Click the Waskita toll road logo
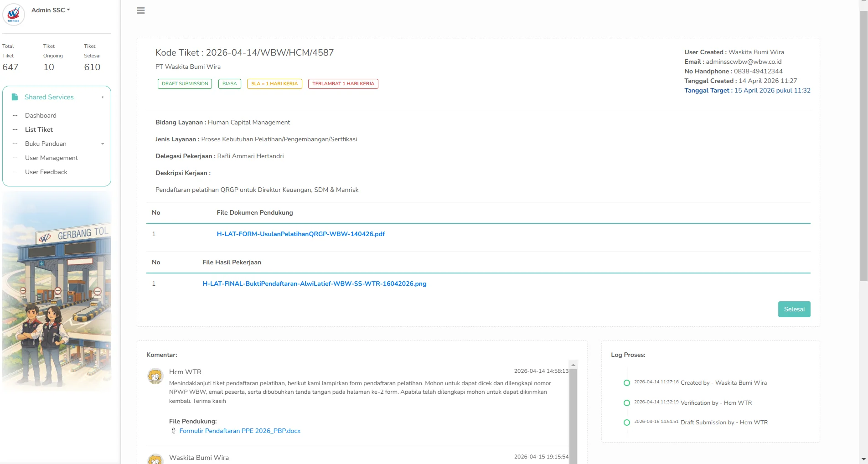The height and width of the screenshot is (464, 868). pos(14,15)
